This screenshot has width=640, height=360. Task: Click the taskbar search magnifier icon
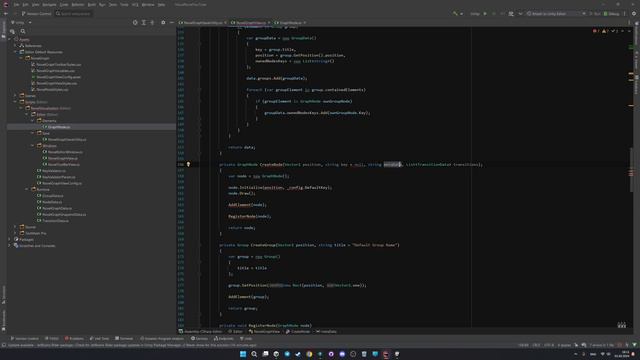(254, 354)
